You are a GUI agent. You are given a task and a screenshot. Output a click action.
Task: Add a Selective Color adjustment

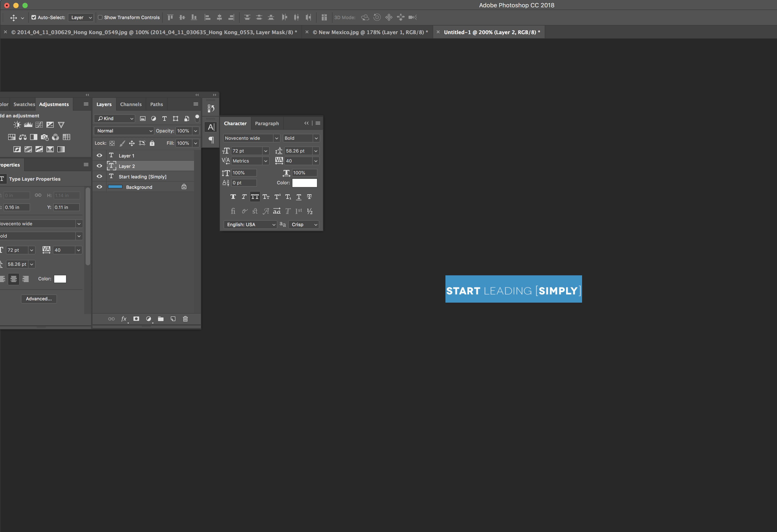coord(50,149)
